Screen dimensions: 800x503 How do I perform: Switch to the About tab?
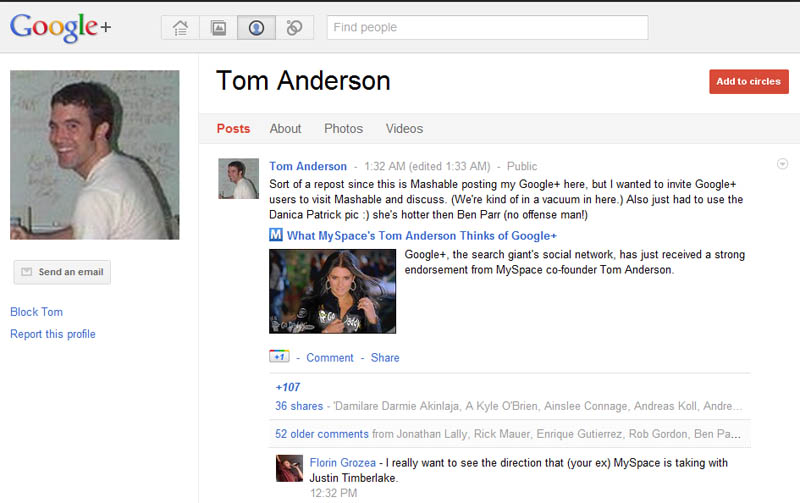pos(285,129)
